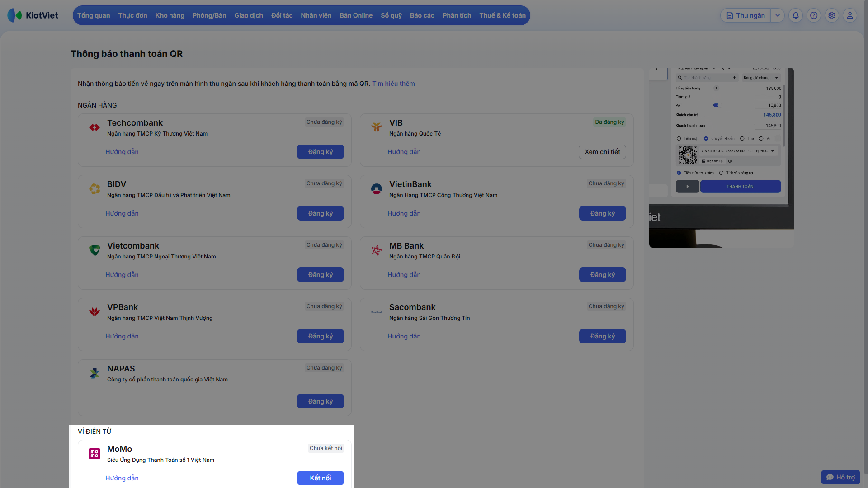Open the Sổ quỹ menu
The image size is (868, 488).
(x=392, y=15)
